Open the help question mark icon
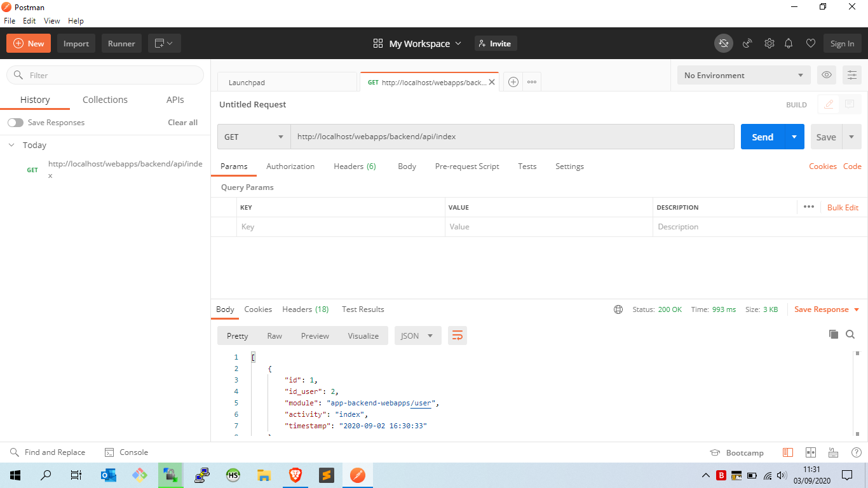 click(x=856, y=452)
